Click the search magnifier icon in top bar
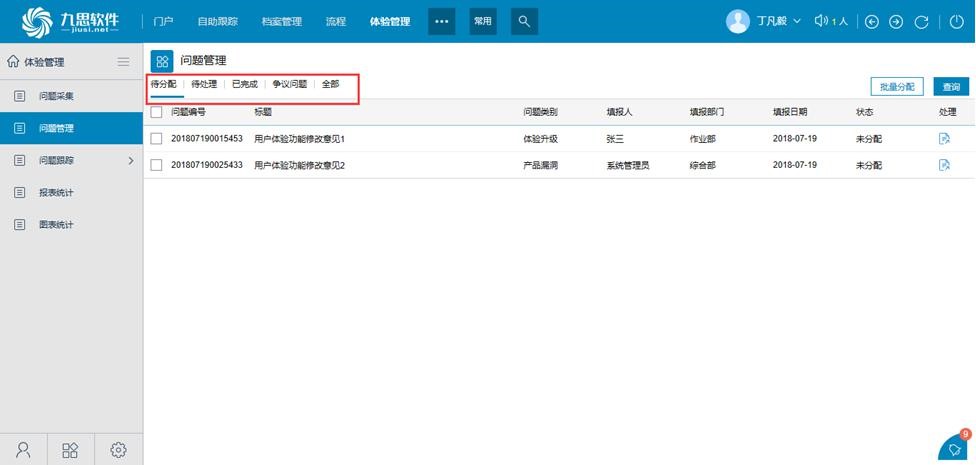The height and width of the screenshot is (465, 976). 524,21
